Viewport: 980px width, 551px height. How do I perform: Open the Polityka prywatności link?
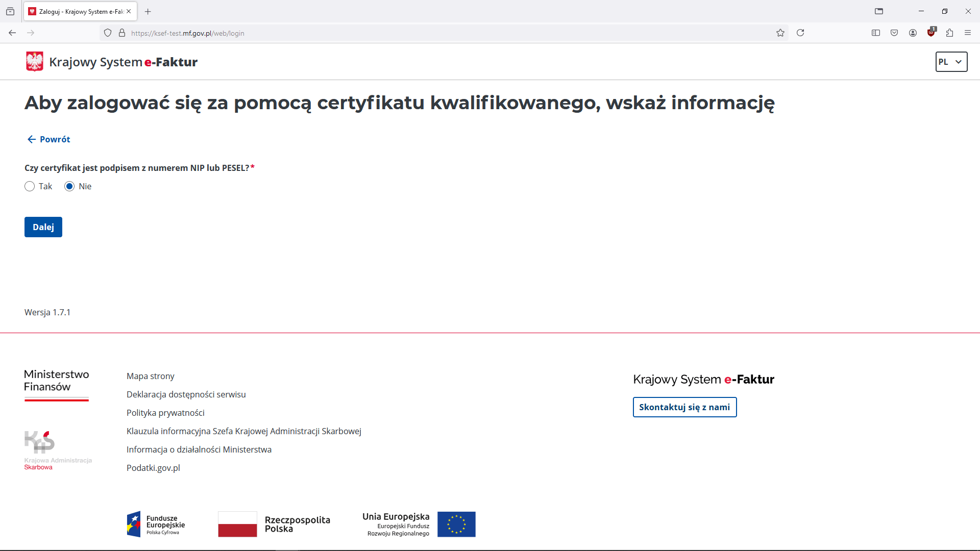[165, 413]
